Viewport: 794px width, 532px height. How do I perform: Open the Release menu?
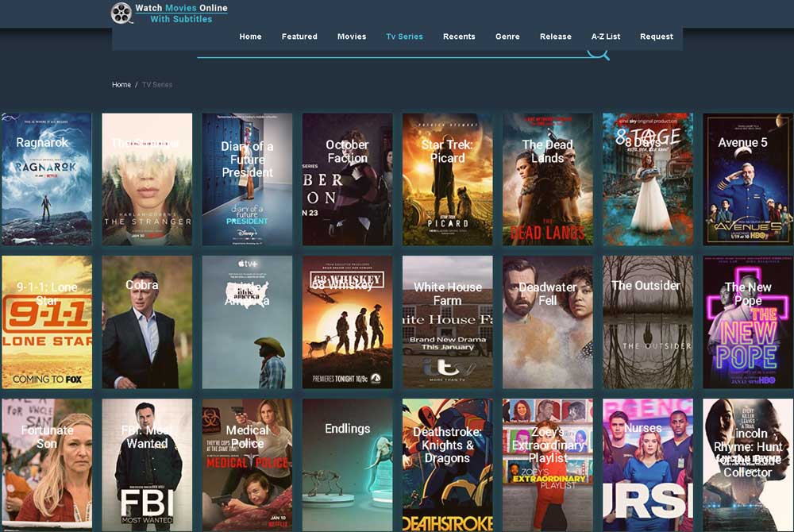click(556, 37)
